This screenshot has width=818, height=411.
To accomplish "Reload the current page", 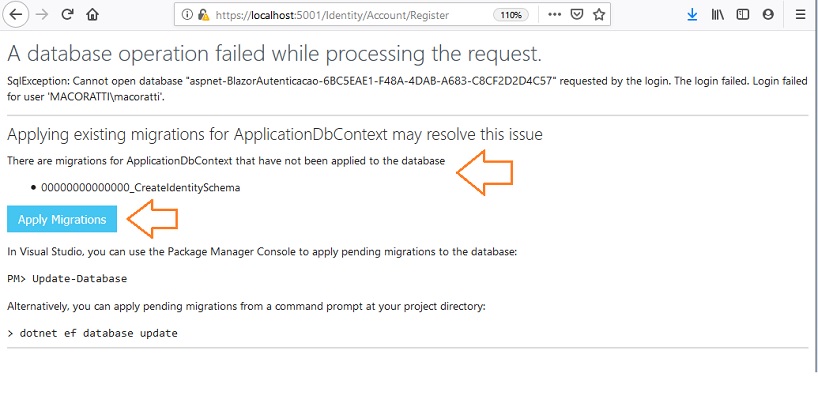I will click(67, 15).
